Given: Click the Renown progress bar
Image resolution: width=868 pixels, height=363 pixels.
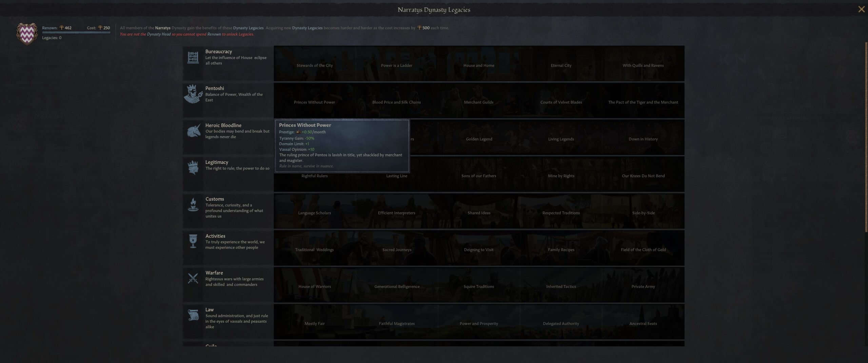Looking at the screenshot, I should (76, 33).
